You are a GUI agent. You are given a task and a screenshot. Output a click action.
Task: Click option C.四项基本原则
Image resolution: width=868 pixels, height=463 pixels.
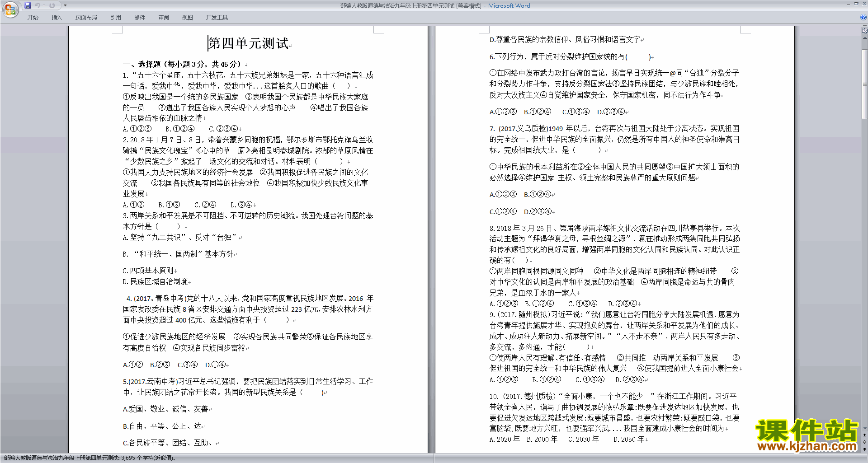[148, 271]
